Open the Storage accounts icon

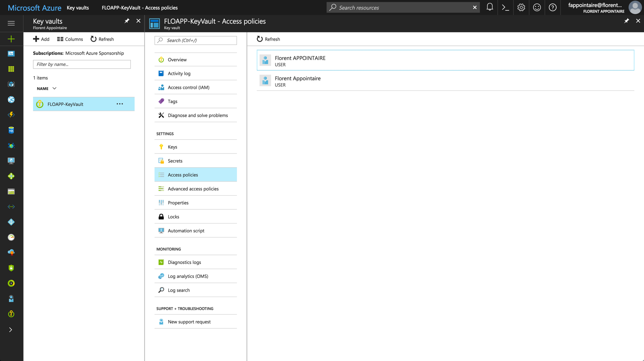(11, 191)
